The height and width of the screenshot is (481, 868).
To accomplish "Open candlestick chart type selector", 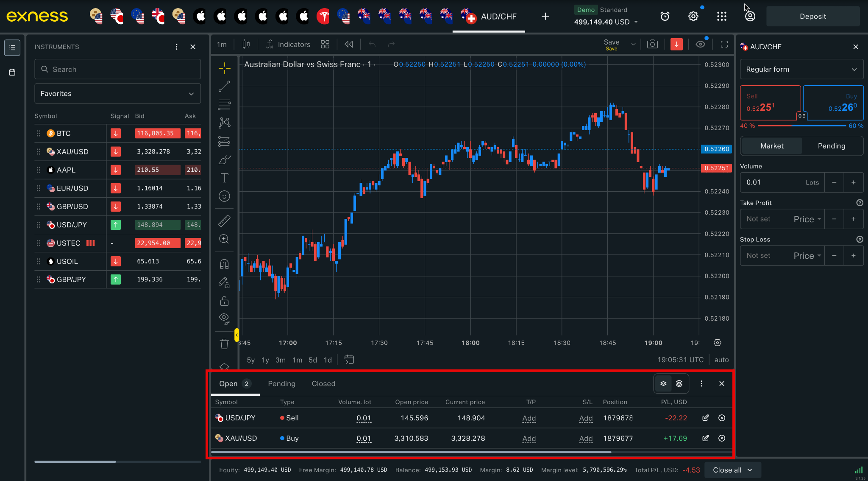I will 246,44.
